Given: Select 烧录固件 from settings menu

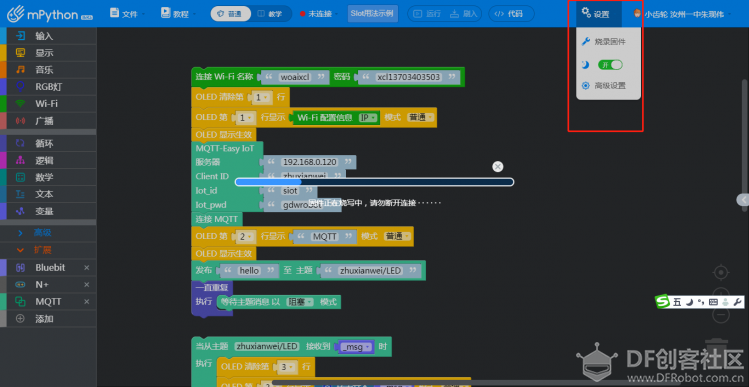Looking at the screenshot, I should pyautogui.click(x=609, y=42).
